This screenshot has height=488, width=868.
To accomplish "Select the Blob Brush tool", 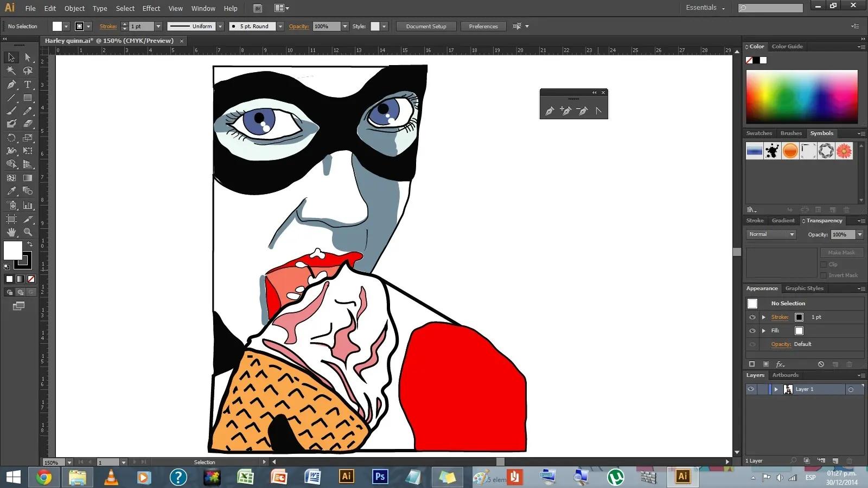I will point(11,124).
